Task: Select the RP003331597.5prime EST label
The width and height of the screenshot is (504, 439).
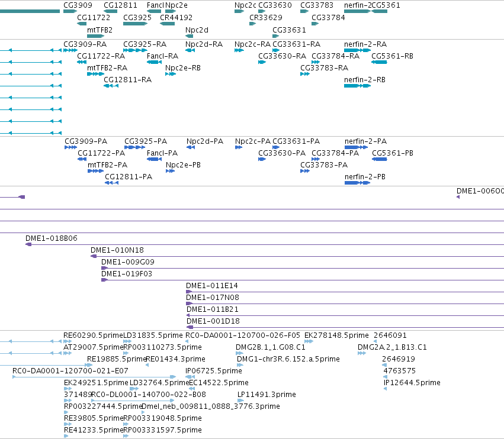Action: point(163,430)
